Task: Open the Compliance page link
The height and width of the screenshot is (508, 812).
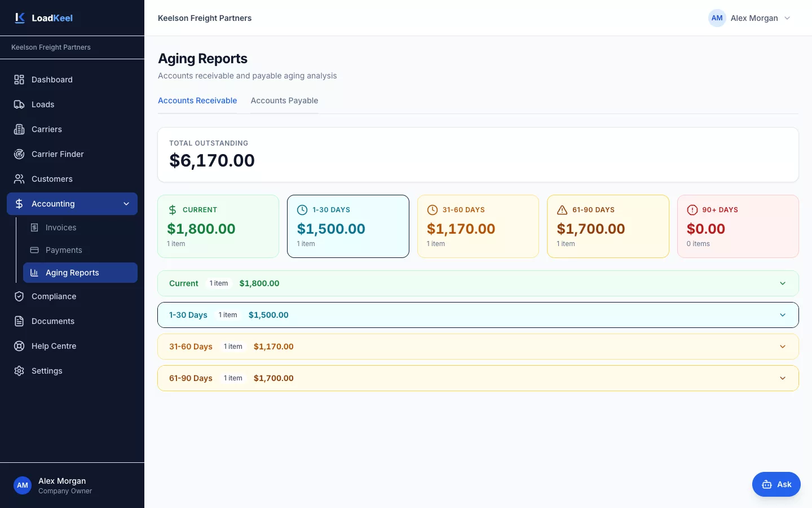Action: [x=72, y=296]
